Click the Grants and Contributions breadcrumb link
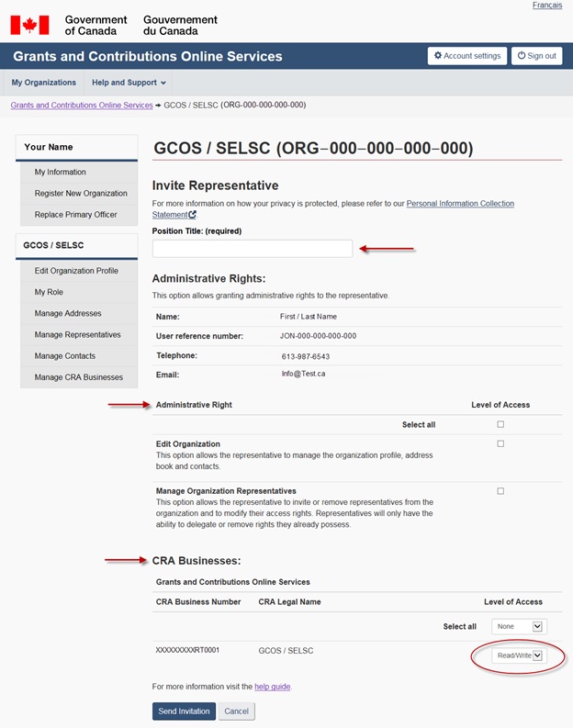Screen dimensions: 573x728 [x=82, y=106]
